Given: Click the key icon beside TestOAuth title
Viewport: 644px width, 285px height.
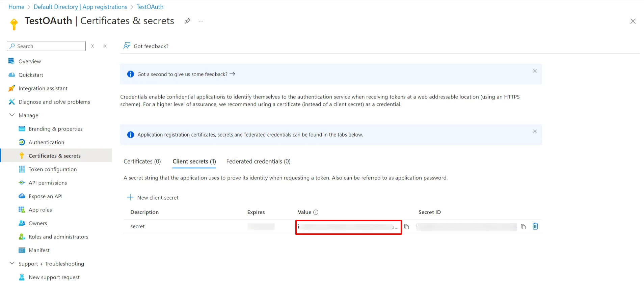Looking at the screenshot, I should tap(14, 24).
